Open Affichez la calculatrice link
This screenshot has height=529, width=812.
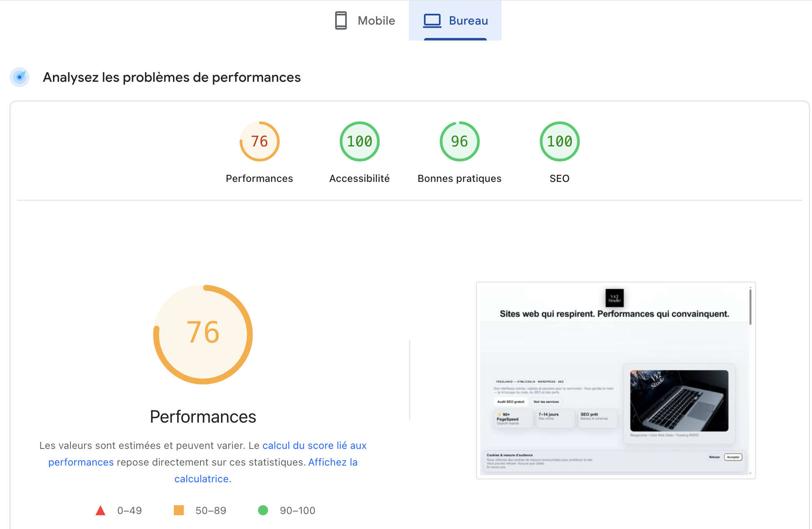pos(333,462)
